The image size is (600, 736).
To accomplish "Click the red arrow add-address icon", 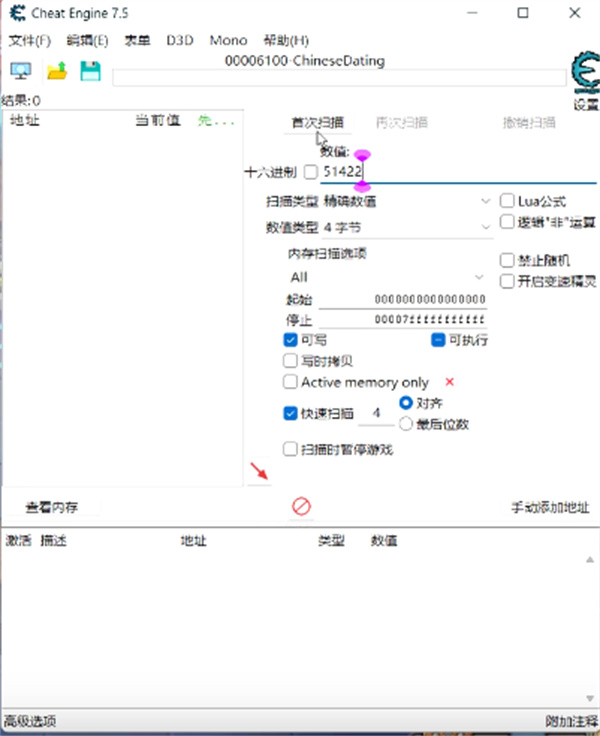I will [x=259, y=471].
